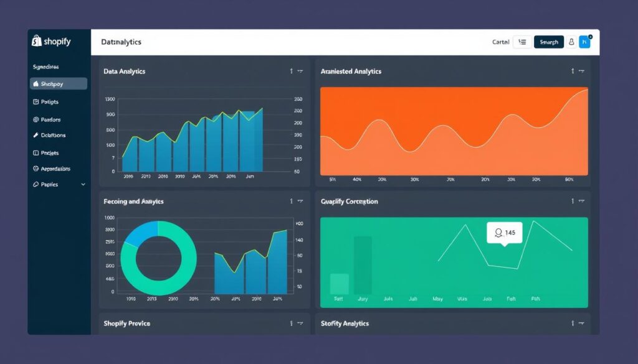
Task: Click the Fecoing and Analytics up-arrow icon
Action: [x=292, y=202]
